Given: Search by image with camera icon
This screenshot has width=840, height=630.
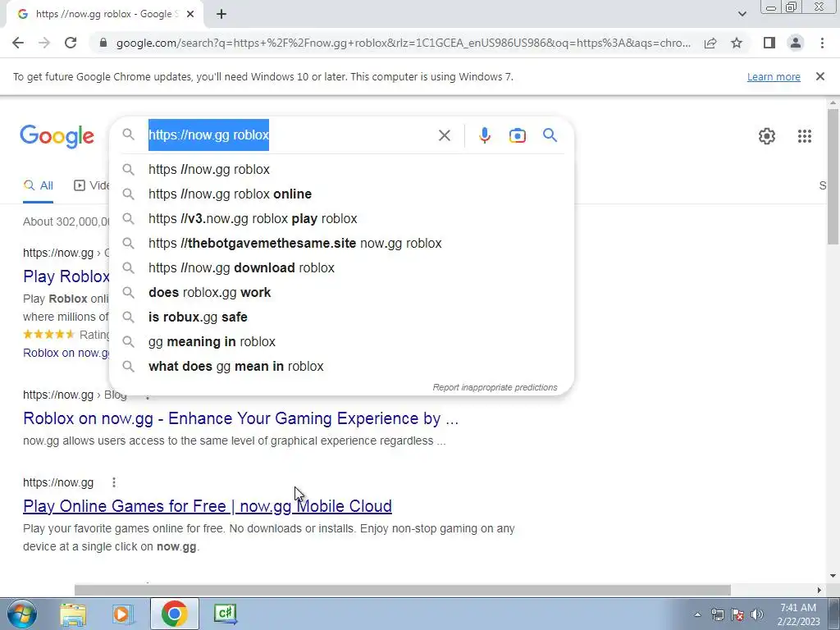Looking at the screenshot, I should (517, 135).
